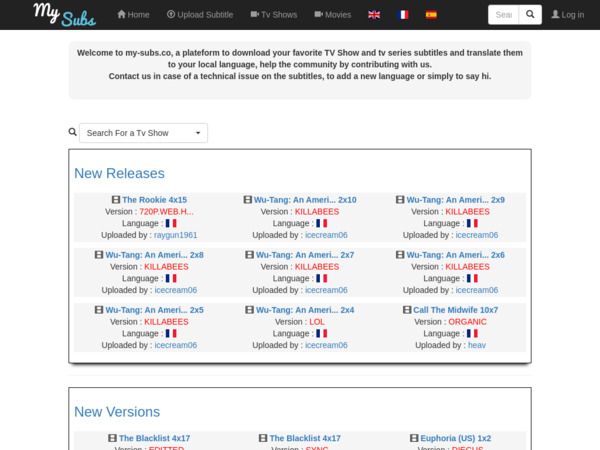Screen dimensions: 600x450
Task: Click icecream06 under Wu-Tang 2x4
Action: click(326, 345)
